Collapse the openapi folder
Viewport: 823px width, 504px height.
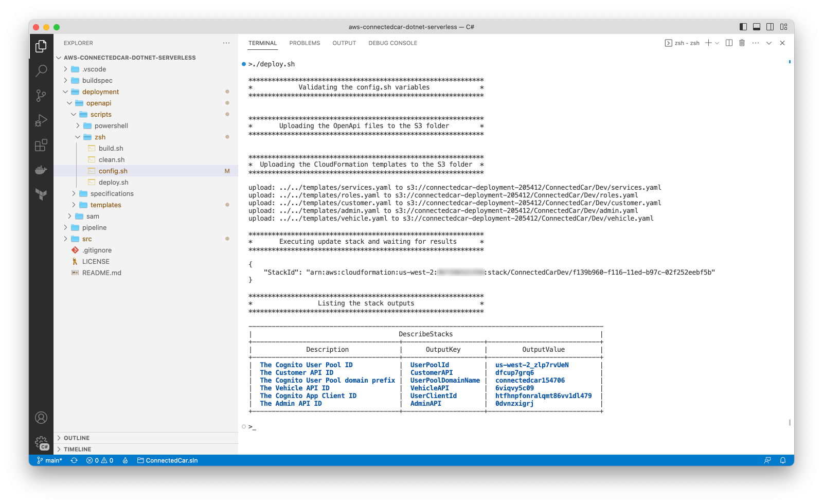tap(146, 103)
